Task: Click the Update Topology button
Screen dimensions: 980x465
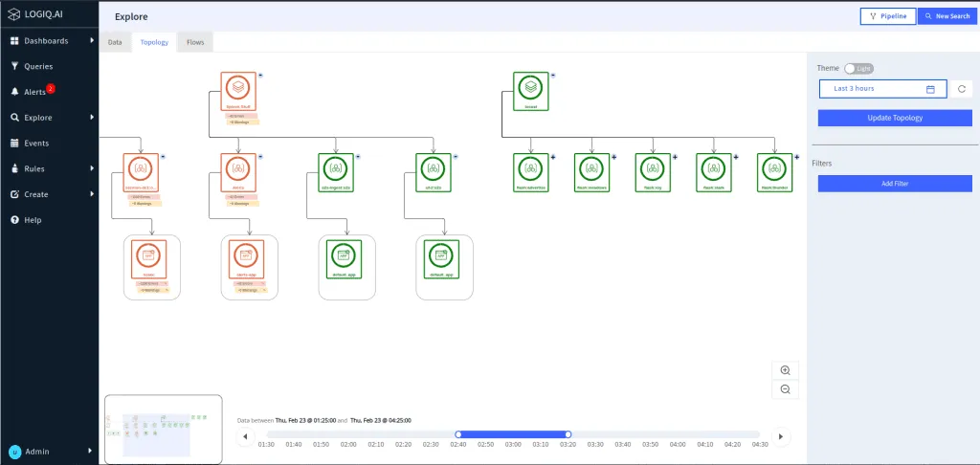Action: [x=895, y=118]
